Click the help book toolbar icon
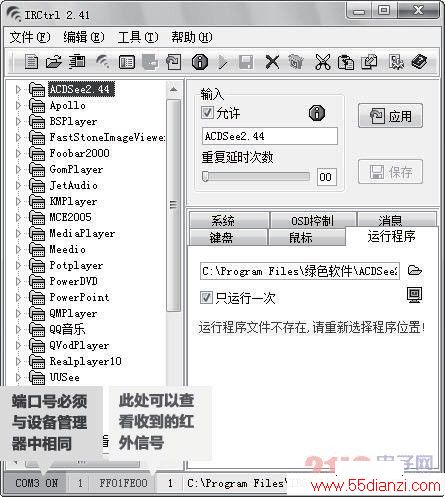The image size is (445, 497). [x=419, y=62]
